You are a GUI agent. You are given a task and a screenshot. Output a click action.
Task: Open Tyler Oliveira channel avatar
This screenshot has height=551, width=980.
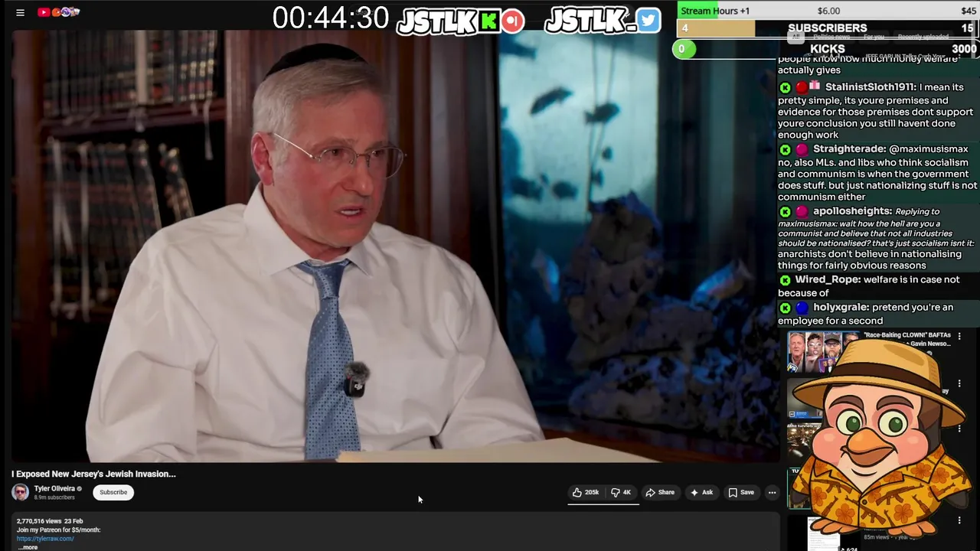21,492
